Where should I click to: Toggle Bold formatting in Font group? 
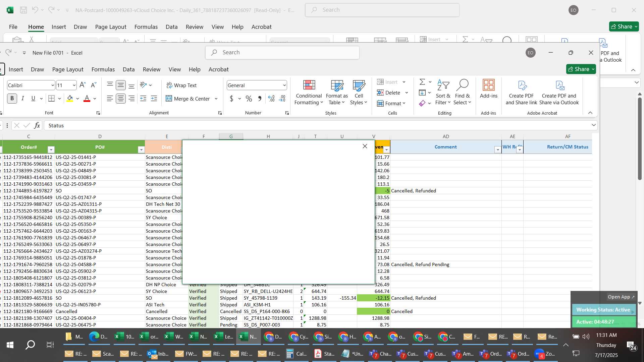tap(12, 99)
